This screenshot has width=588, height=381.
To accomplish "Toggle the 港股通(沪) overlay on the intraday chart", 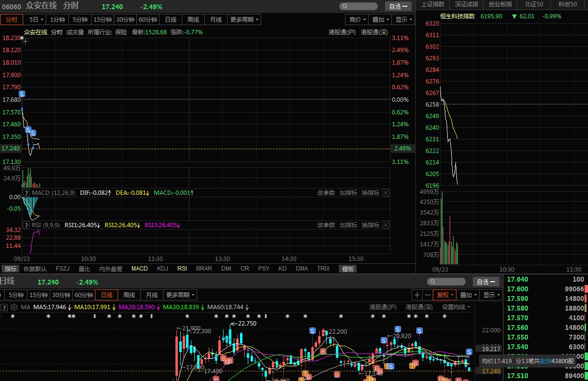I will coord(342,32).
